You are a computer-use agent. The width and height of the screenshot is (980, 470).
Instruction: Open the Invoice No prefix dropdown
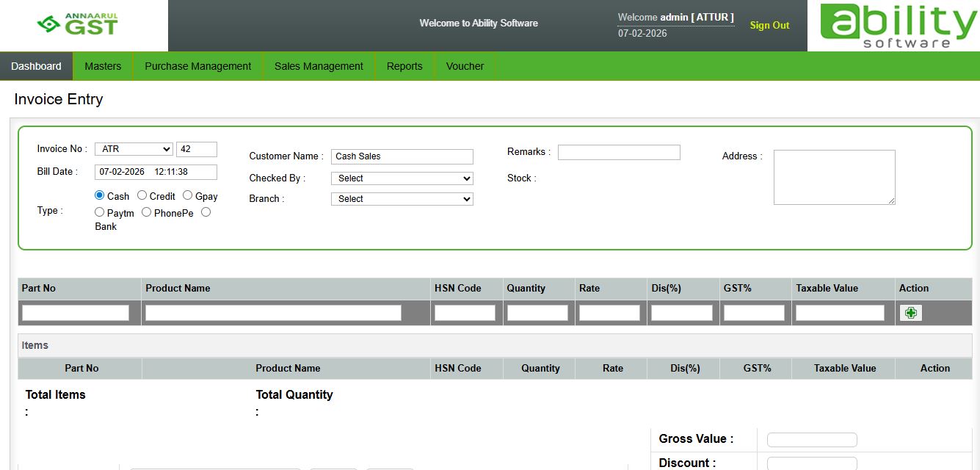pos(134,149)
